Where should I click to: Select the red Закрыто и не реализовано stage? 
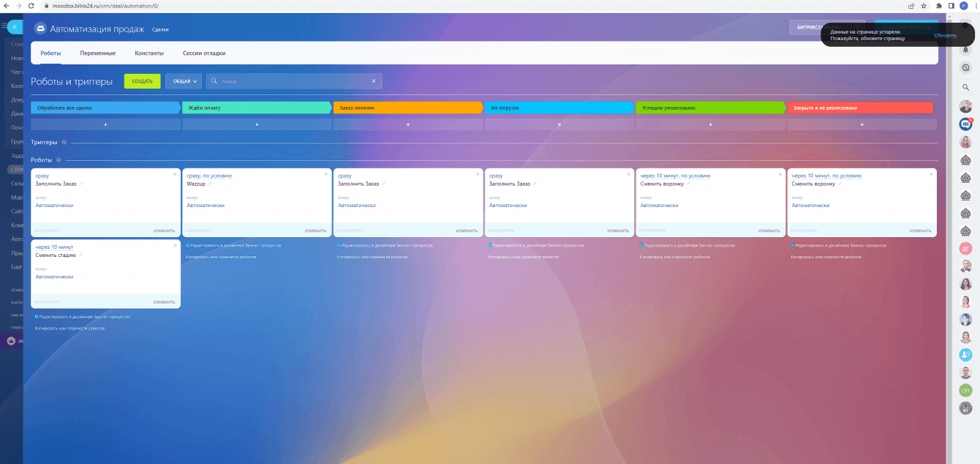861,108
